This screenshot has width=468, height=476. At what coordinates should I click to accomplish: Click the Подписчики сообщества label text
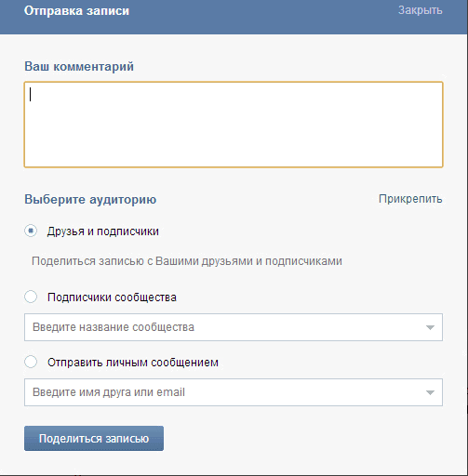pos(112,297)
